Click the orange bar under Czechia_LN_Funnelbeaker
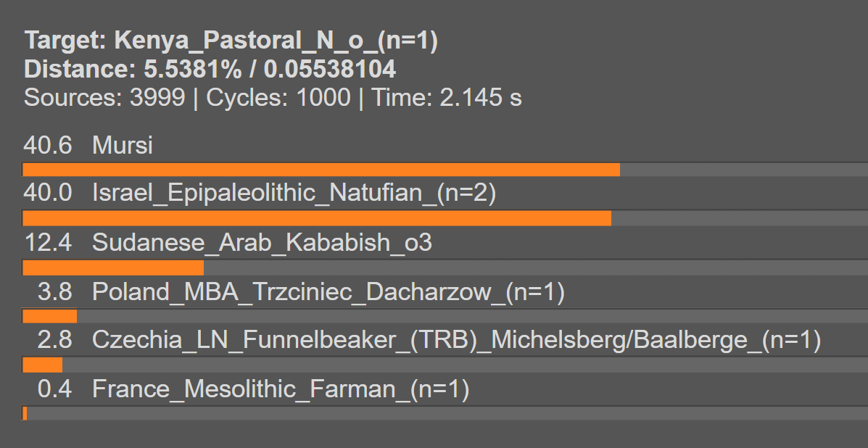The width and height of the screenshot is (868, 448). (42, 365)
